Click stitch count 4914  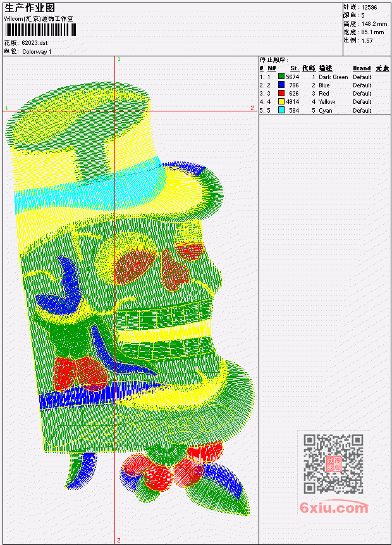coord(293,102)
